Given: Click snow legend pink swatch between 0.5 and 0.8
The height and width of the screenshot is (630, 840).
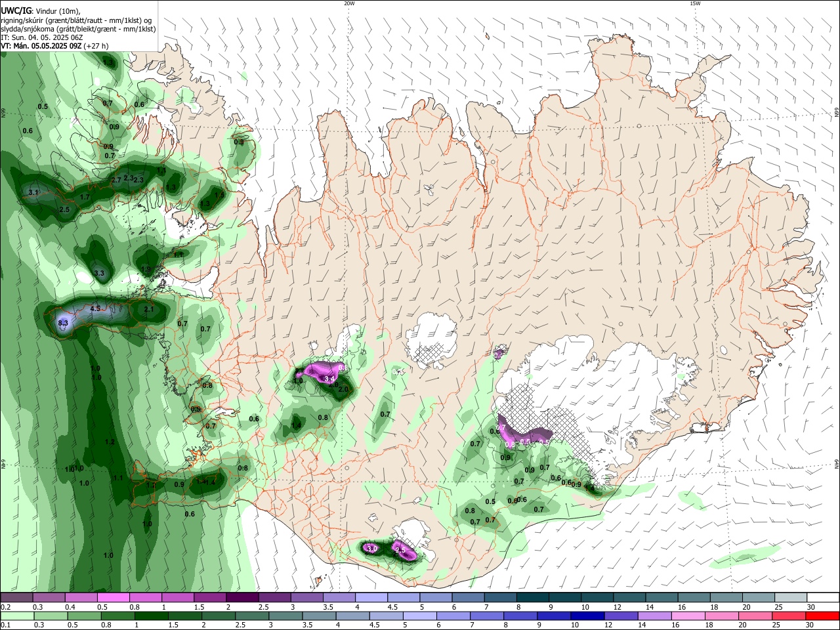Looking at the screenshot, I should click(114, 598).
